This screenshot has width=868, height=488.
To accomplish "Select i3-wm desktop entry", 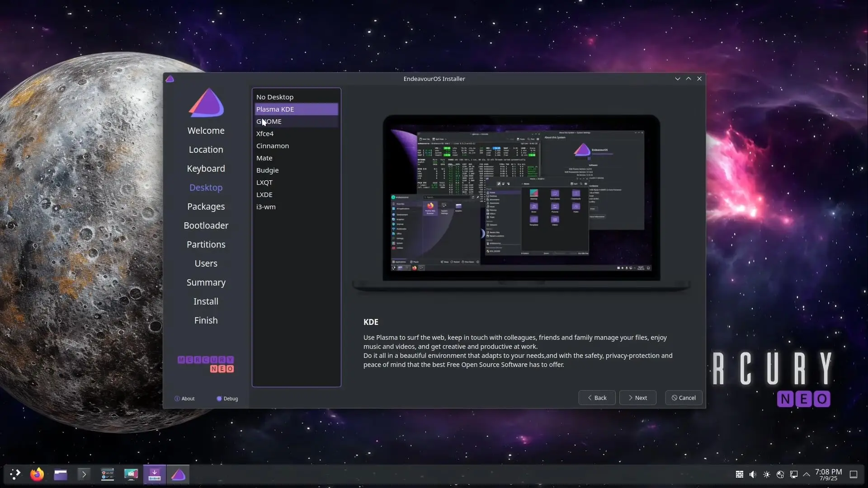I will (296, 207).
